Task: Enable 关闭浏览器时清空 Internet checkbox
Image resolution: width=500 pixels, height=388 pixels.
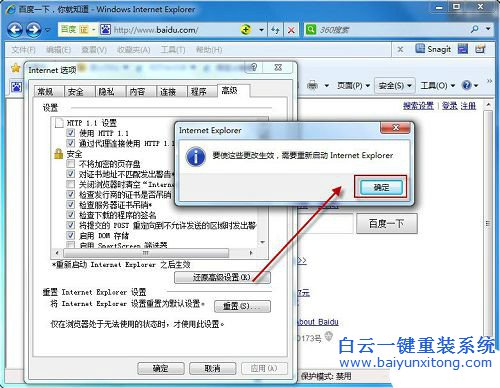Action: pos(70,184)
